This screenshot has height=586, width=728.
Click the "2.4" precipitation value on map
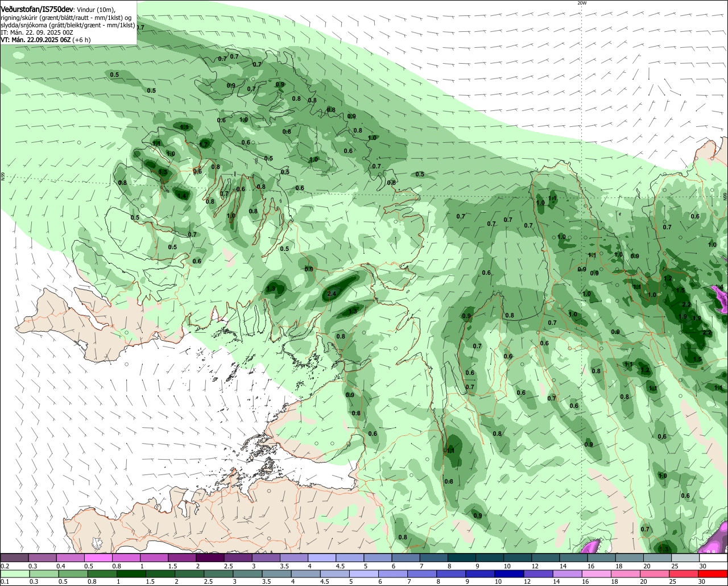333,294
